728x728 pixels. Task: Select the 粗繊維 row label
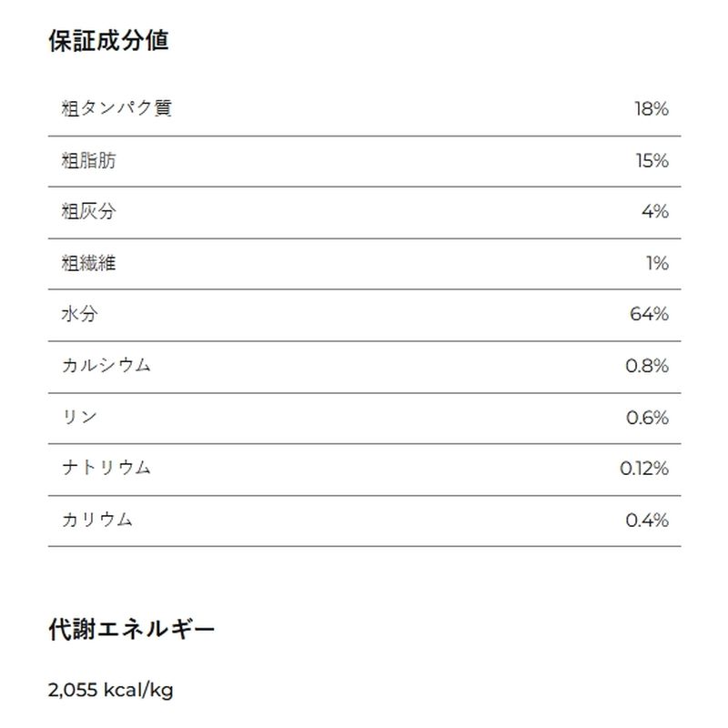[x=88, y=263]
